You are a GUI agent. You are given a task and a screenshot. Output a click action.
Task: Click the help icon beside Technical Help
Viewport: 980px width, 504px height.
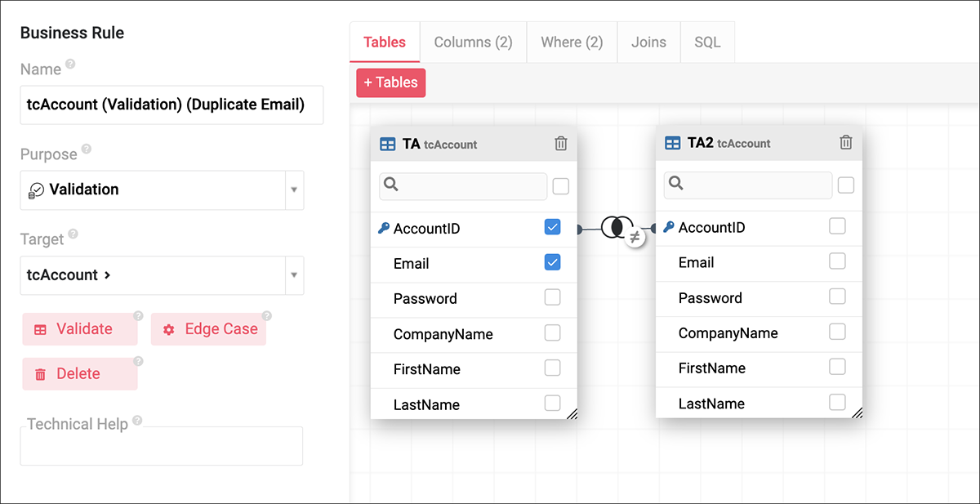(137, 421)
